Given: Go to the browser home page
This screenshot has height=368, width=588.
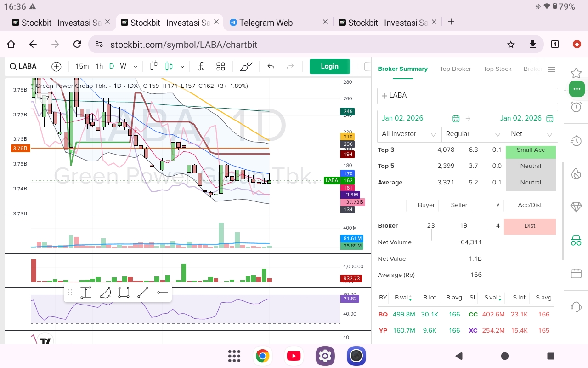Looking at the screenshot, I should (11, 45).
